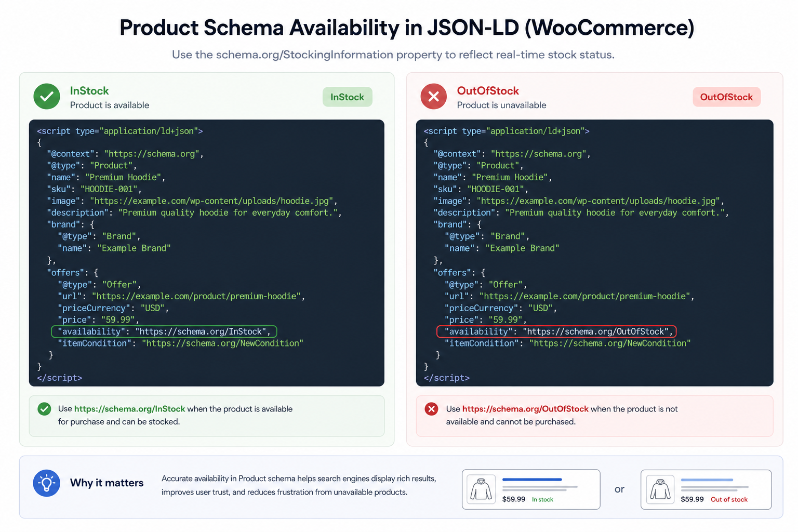Screen dimensions: 798x532
Task: Click the red X circle beside OutOfStock heading
Action: tap(434, 97)
